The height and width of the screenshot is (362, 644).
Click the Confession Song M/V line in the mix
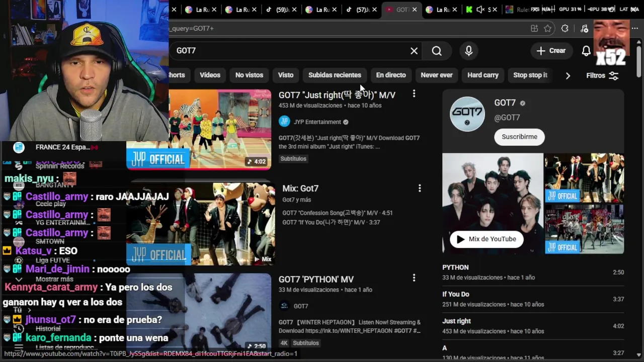tap(337, 213)
